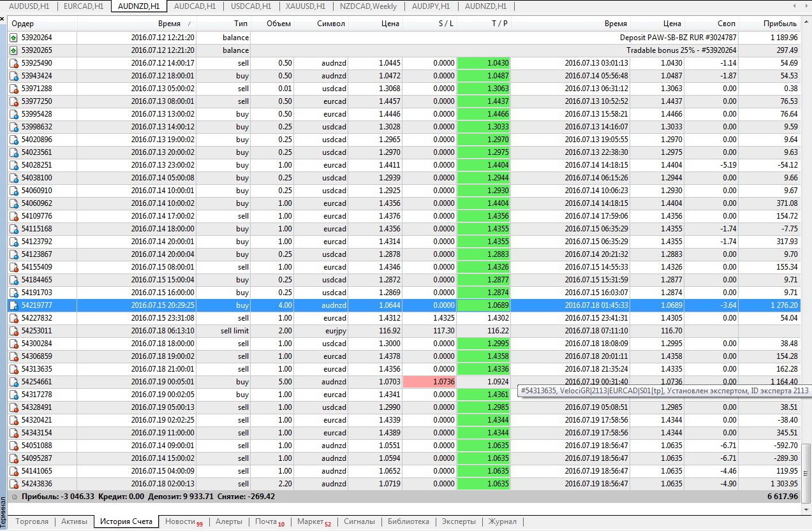Click the order icon beside 54028251
The width and height of the screenshot is (812, 531).
pyautogui.click(x=13, y=165)
